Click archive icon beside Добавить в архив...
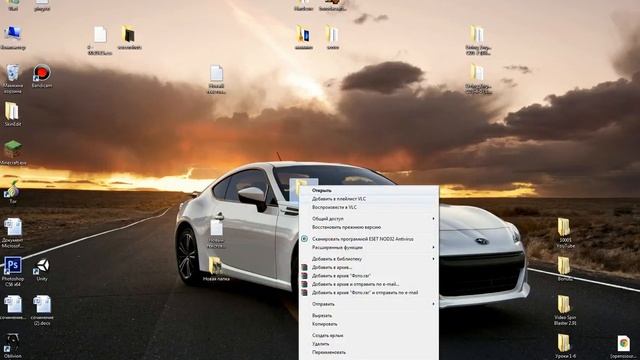This screenshot has height=360, width=640. pos(304,267)
